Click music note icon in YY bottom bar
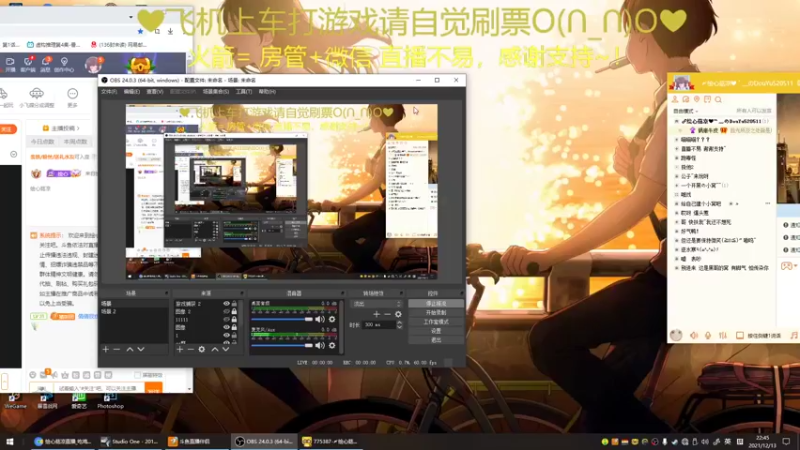 [x=793, y=335]
